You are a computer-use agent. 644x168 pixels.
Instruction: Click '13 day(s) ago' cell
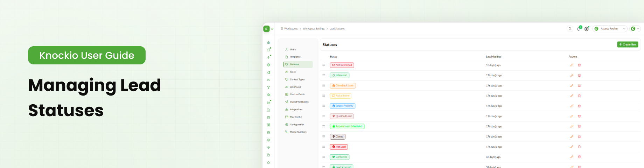coord(493,65)
